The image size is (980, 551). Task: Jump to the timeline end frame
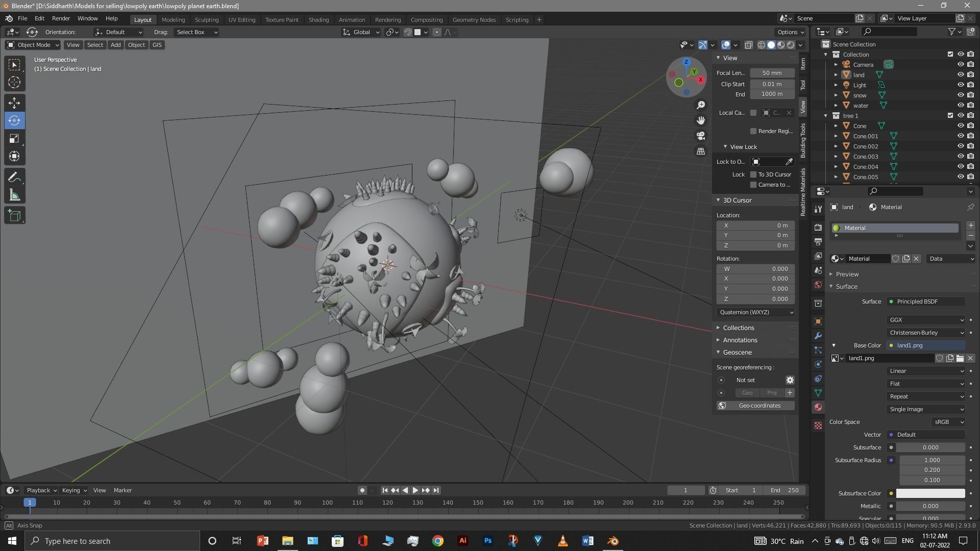436,490
